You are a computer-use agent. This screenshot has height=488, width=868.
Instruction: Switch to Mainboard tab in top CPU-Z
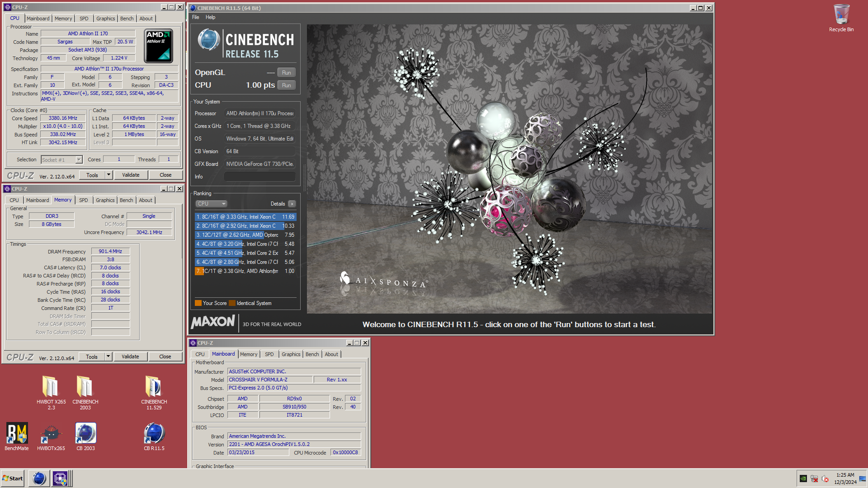(38, 19)
